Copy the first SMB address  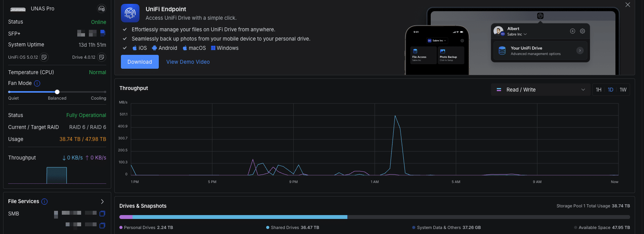click(x=102, y=214)
